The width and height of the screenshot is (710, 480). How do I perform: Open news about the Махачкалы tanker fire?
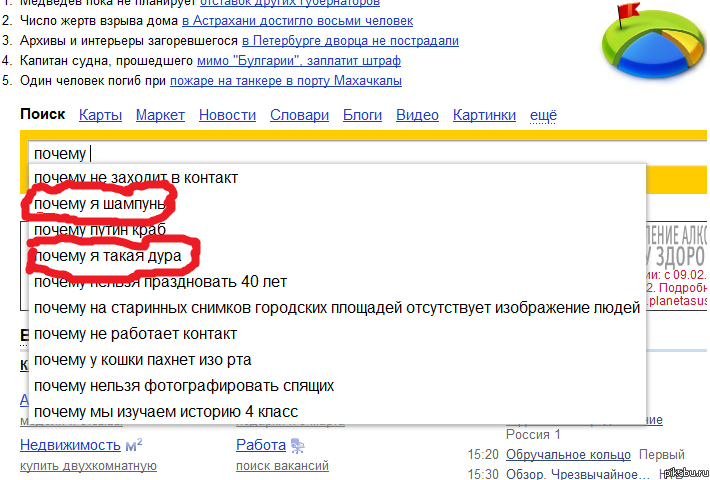(286, 81)
